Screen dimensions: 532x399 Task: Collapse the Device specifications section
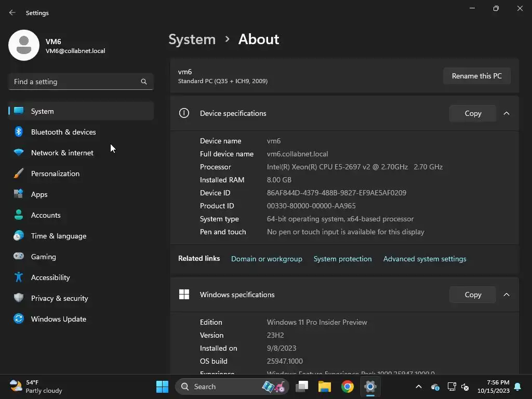pyautogui.click(x=506, y=113)
